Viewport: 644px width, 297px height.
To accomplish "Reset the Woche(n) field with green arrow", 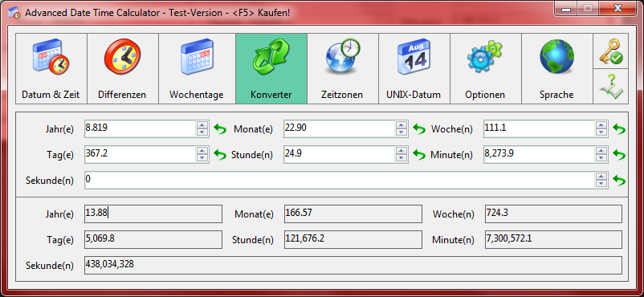I will pos(619,129).
